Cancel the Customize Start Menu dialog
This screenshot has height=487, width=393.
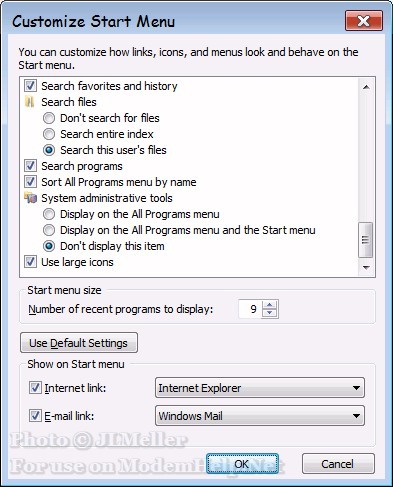(x=338, y=464)
